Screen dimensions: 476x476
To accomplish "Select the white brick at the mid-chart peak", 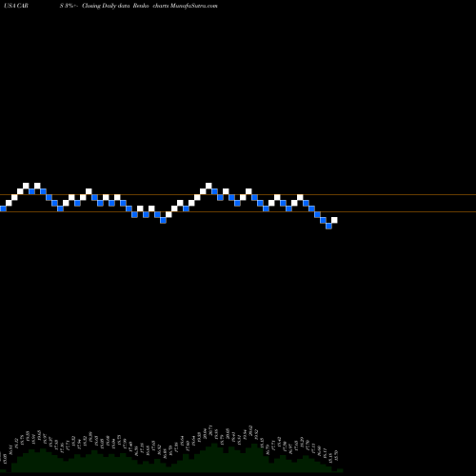I will pos(208,186).
